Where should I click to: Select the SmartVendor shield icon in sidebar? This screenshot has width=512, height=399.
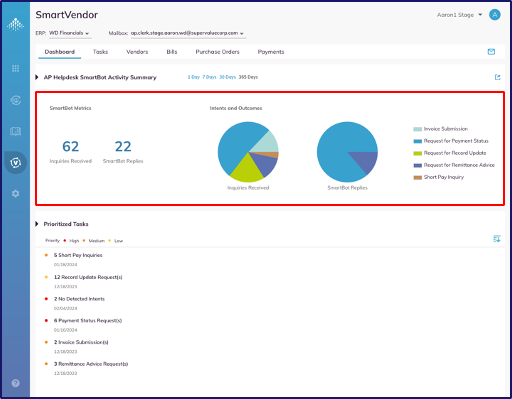[x=15, y=163]
